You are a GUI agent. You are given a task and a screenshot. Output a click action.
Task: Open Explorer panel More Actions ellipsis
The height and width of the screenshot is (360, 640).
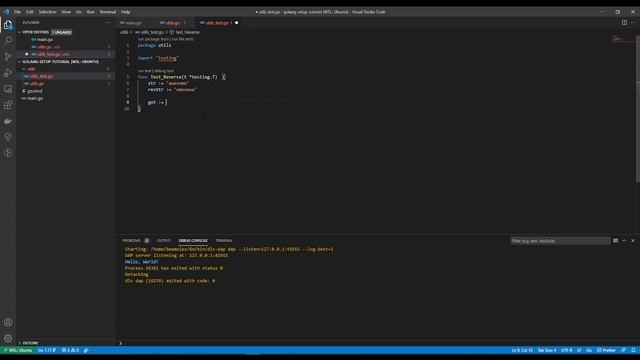pyautogui.click(x=108, y=23)
